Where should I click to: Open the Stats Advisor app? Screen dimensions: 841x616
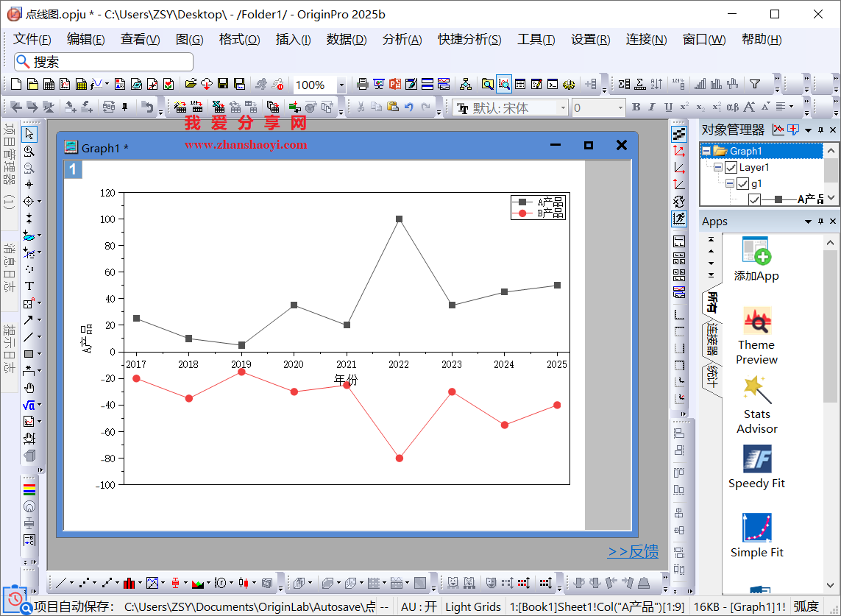click(756, 405)
